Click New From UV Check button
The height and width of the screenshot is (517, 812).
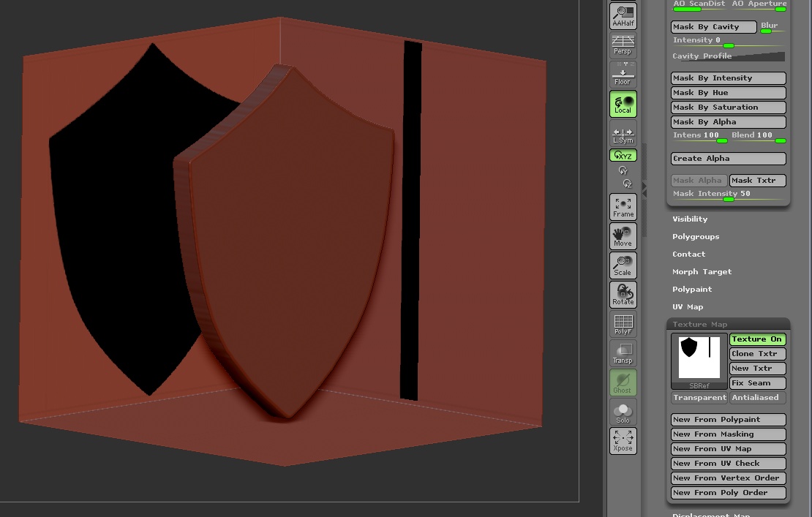pyautogui.click(x=728, y=464)
